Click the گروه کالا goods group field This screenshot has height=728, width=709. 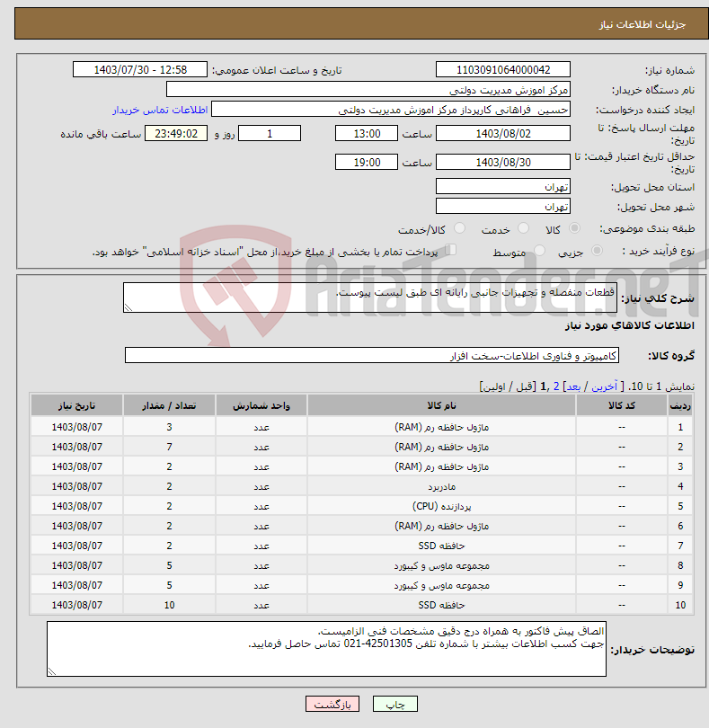[371, 356]
